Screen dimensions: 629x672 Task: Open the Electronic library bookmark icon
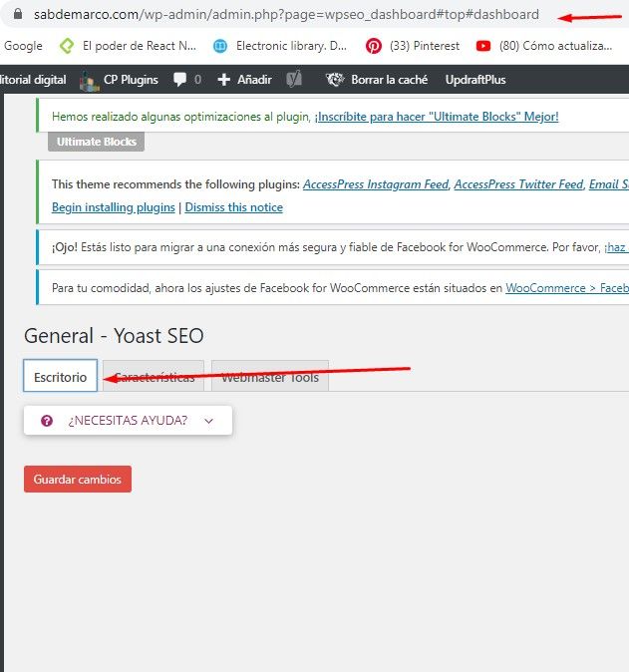pos(220,46)
